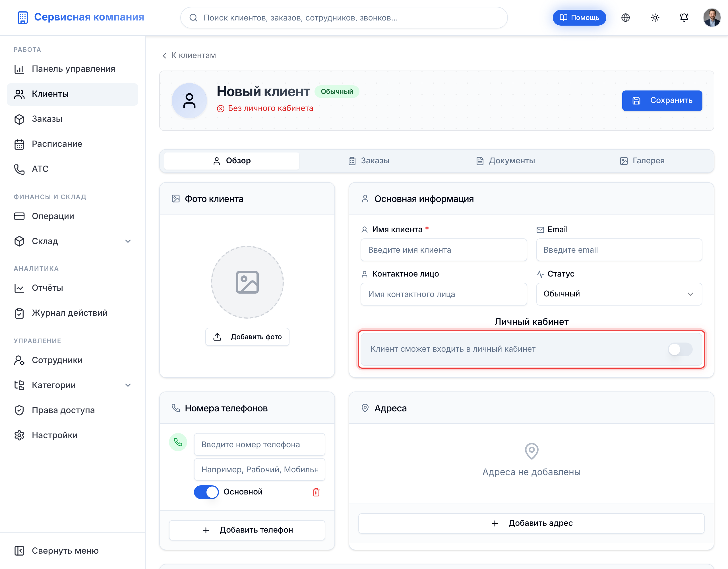Delete phone number with red trash icon
Image resolution: width=728 pixels, height=569 pixels.
[316, 492]
